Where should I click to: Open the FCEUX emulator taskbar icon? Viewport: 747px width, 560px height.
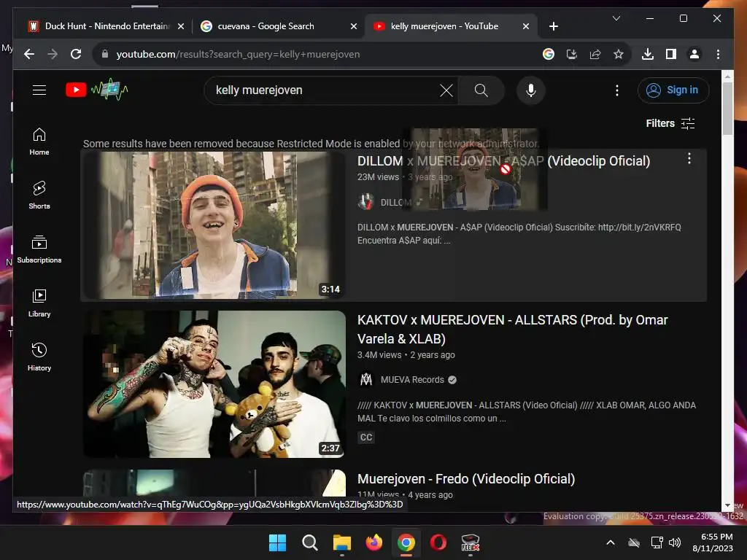tap(471, 542)
